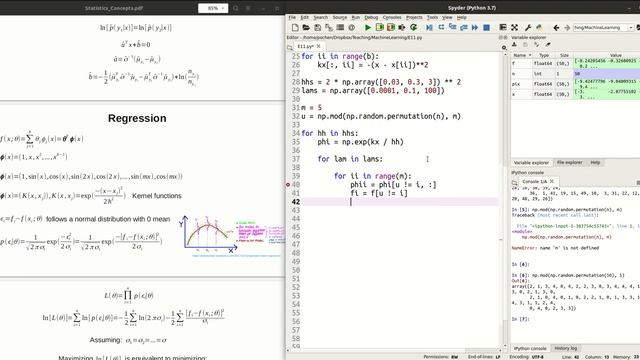Save the current file
The height and width of the screenshot is (360, 640).
pos(317,27)
